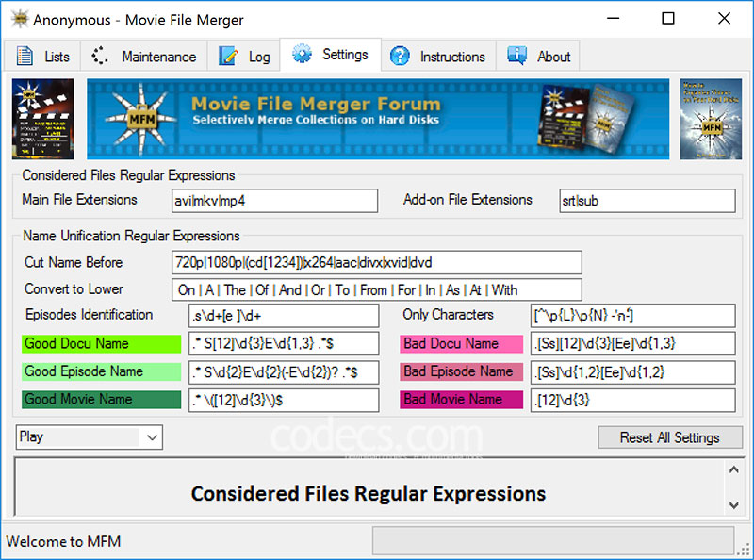Click the Name Unification Regular Expressions group title
The image size is (754, 560).
[131, 236]
